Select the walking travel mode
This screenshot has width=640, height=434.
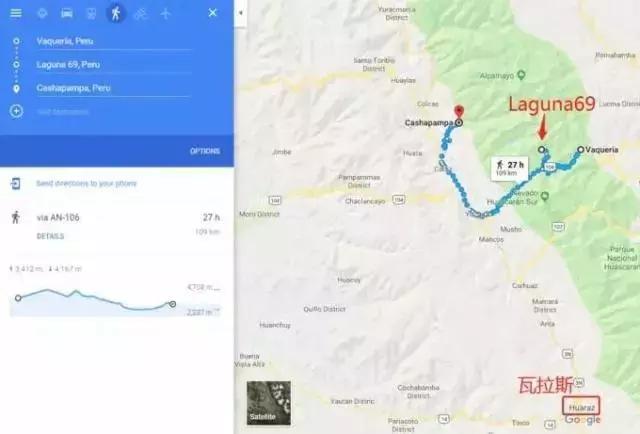(116, 13)
